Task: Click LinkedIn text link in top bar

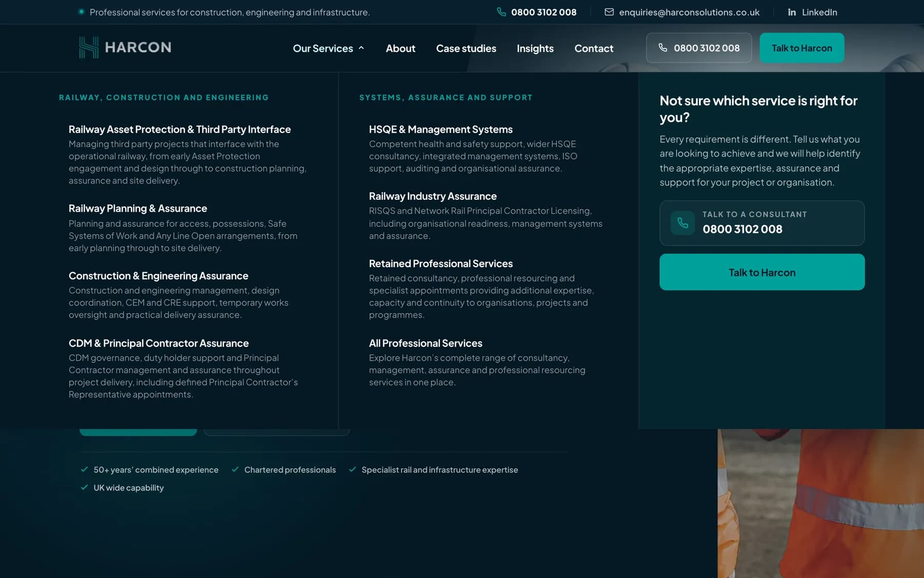Action: pos(819,12)
